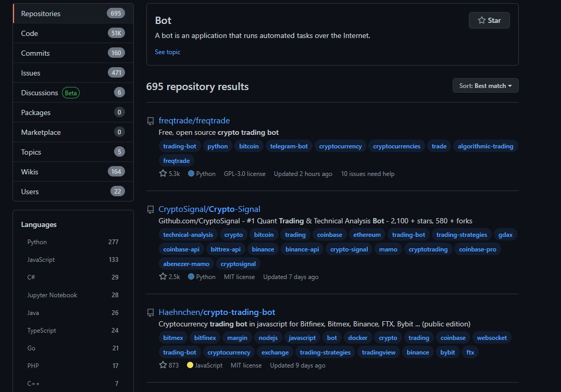Click the abenezer-mamo topic tag
Viewport: 561px width, 392px height.
(186, 264)
